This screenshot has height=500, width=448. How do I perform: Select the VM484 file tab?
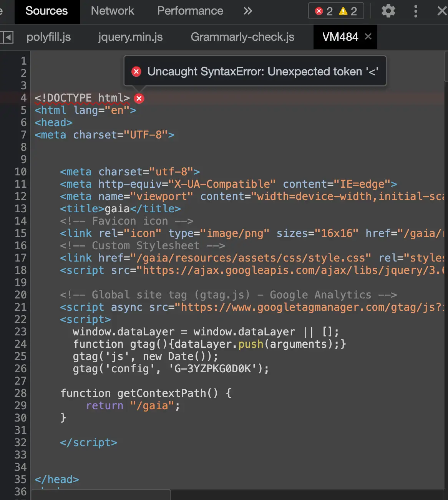coord(340,37)
